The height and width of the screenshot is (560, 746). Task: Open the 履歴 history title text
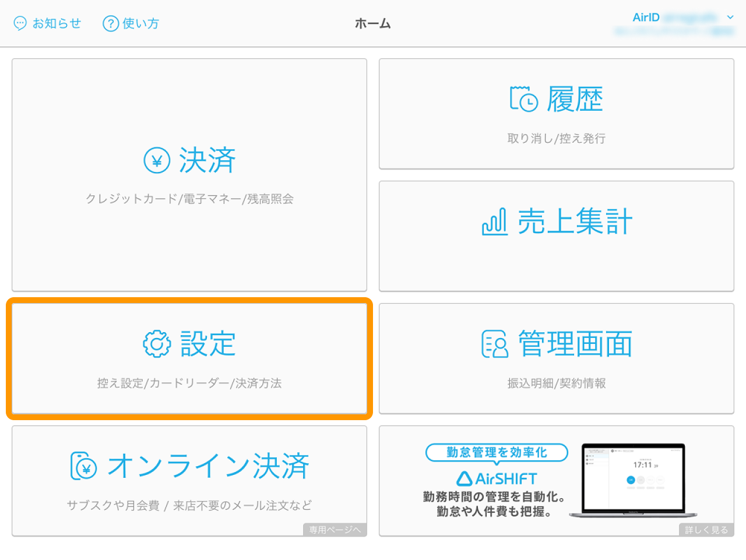(575, 99)
